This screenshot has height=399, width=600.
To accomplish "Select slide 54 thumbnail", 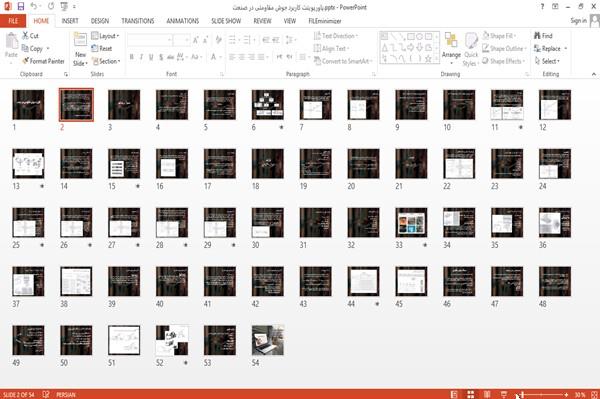I will (268, 340).
